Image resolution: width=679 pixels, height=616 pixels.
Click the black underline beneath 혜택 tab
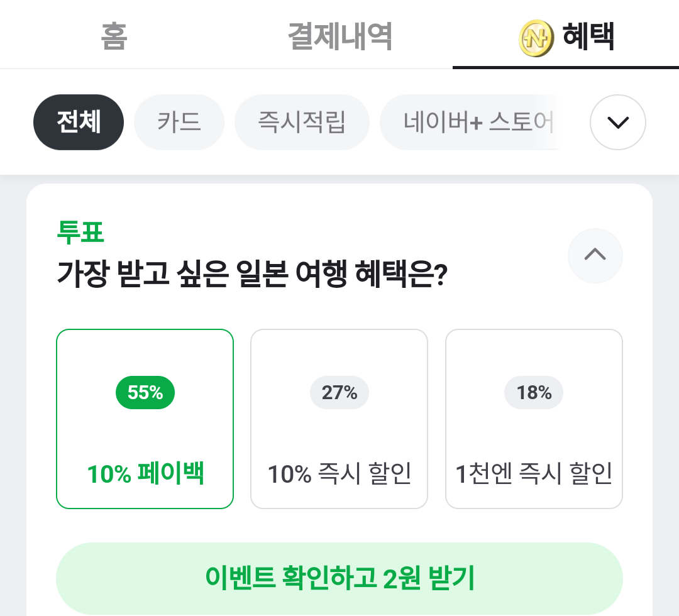pyautogui.click(x=566, y=67)
